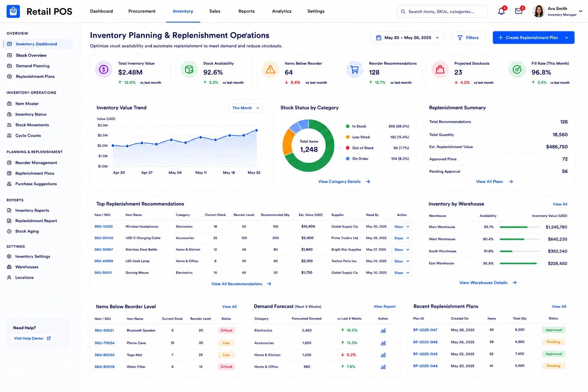Click the Main Warehouse availability bar
Viewport: 588px width, 392px height.
tap(519, 227)
